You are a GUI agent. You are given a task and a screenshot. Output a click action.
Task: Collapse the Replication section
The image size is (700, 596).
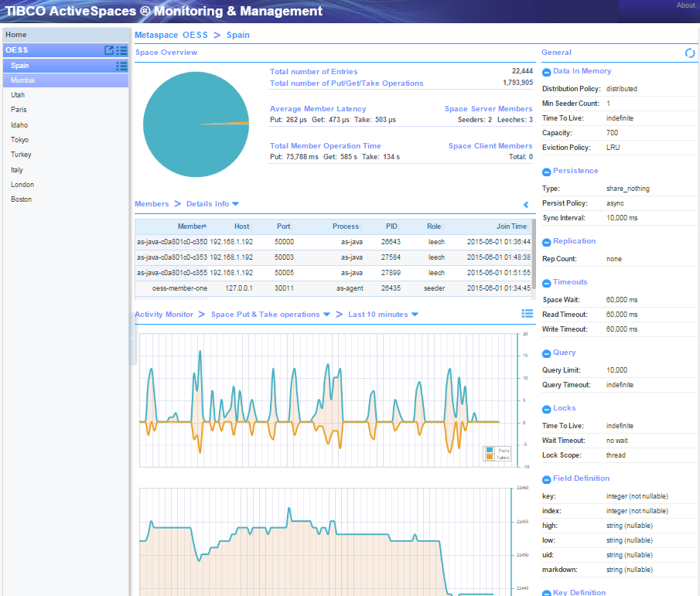coord(545,240)
